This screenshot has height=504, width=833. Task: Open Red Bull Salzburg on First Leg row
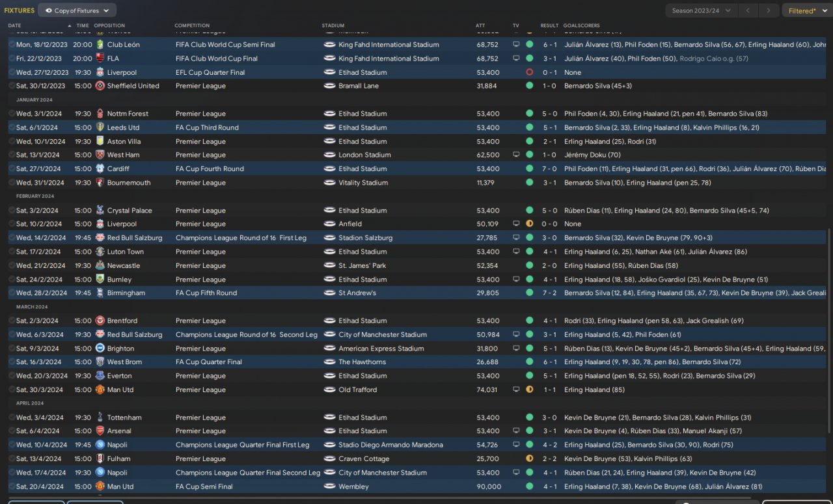[x=135, y=238]
